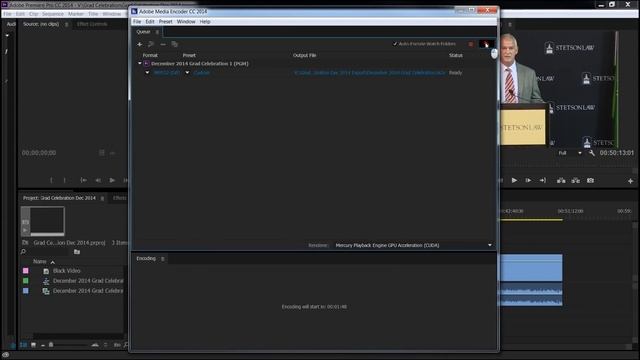Open Media Encoder Edit menu
640x360 pixels.
(150, 22)
